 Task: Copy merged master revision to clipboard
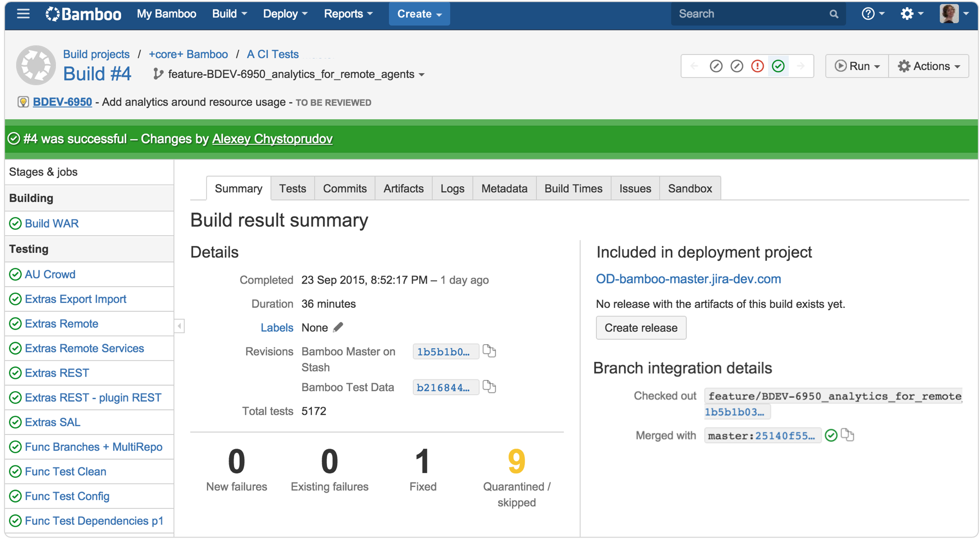(x=848, y=435)
